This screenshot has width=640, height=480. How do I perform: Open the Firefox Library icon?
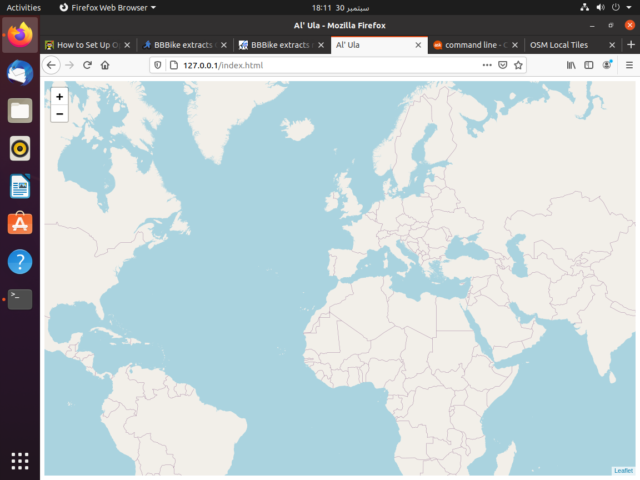pyautogui.click(x=571, y=65)
